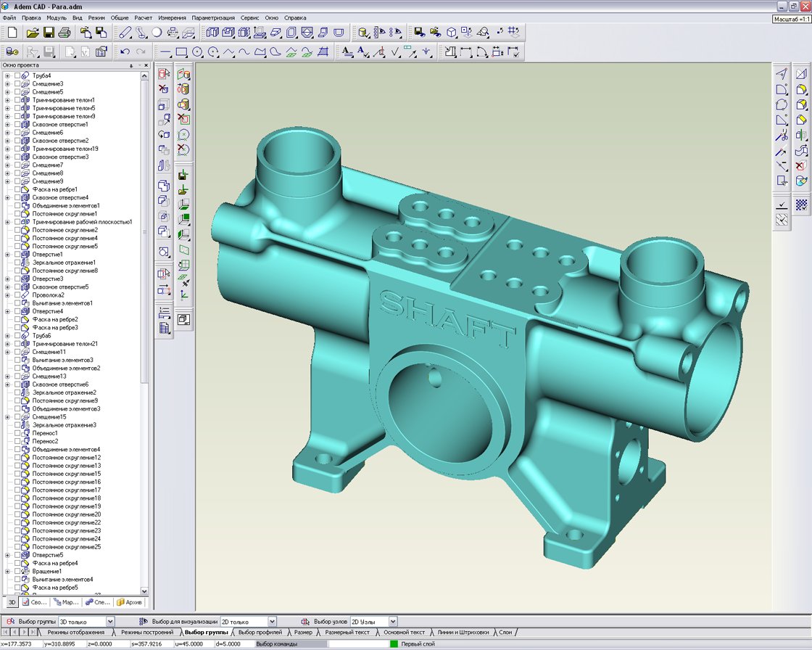
Task: Tick the Фаска на ребре1 checkbox
Action: [x=17, y=189]
